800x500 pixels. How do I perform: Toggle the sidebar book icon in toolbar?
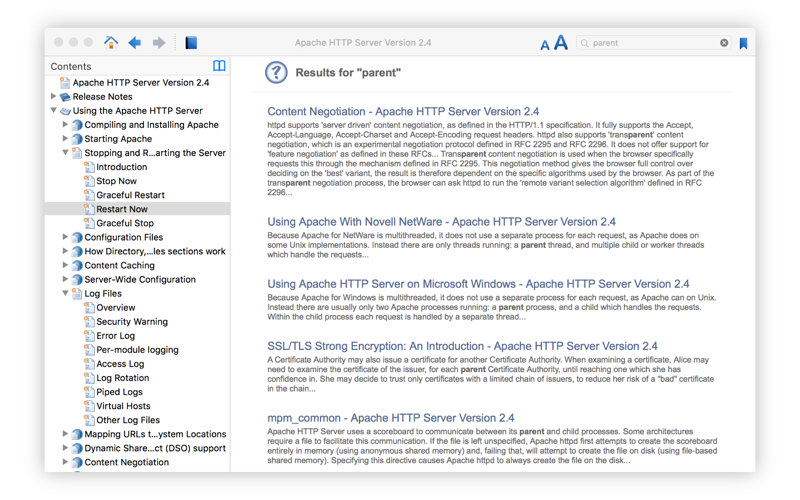coord(191,43)
